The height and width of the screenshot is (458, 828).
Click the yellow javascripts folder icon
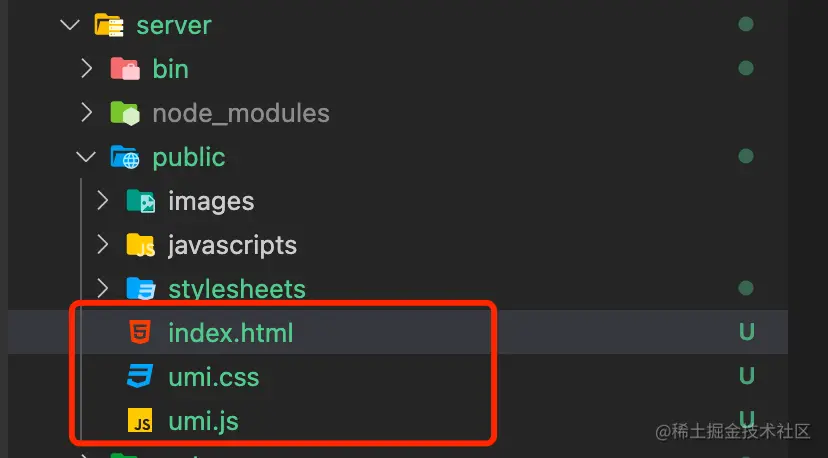click(141, 245)
